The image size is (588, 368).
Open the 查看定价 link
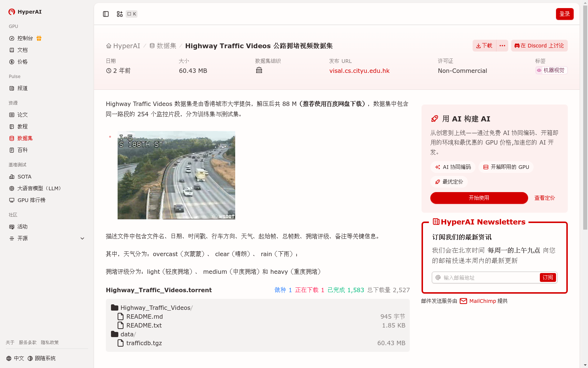[x=545, y=198]
